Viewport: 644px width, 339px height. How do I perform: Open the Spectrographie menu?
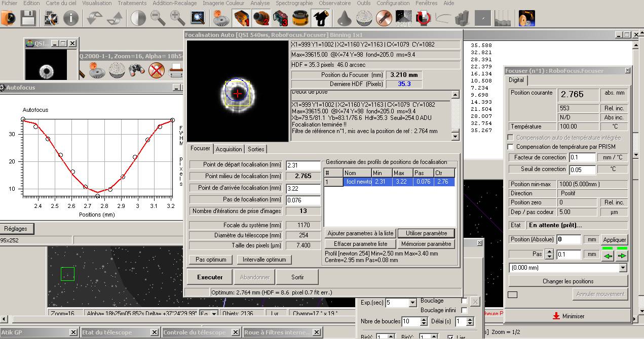point(294,3)
